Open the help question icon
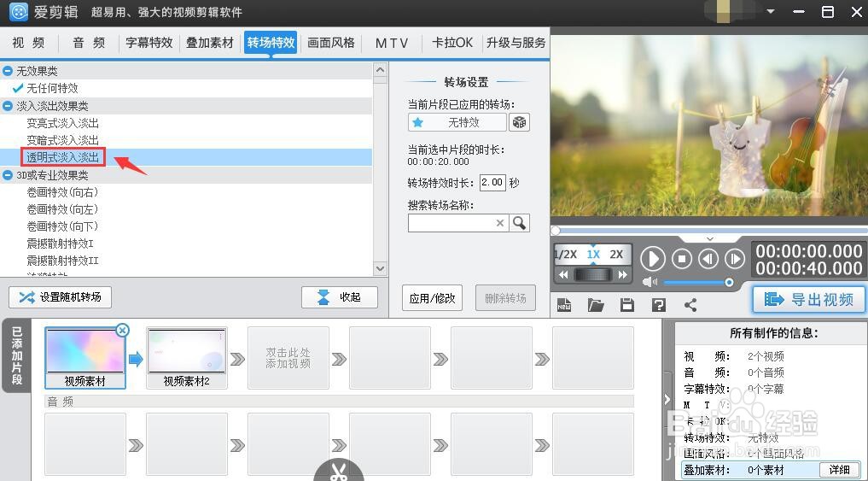The image size is (868, 481). coord(659,305)
